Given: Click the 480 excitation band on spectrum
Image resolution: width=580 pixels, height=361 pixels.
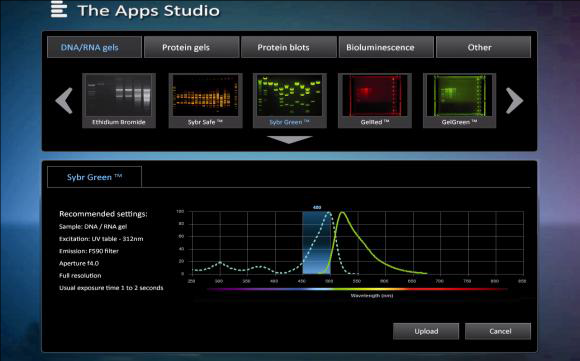Looking at the screenshot, I should pyautogui.click(x=317, y=243).
